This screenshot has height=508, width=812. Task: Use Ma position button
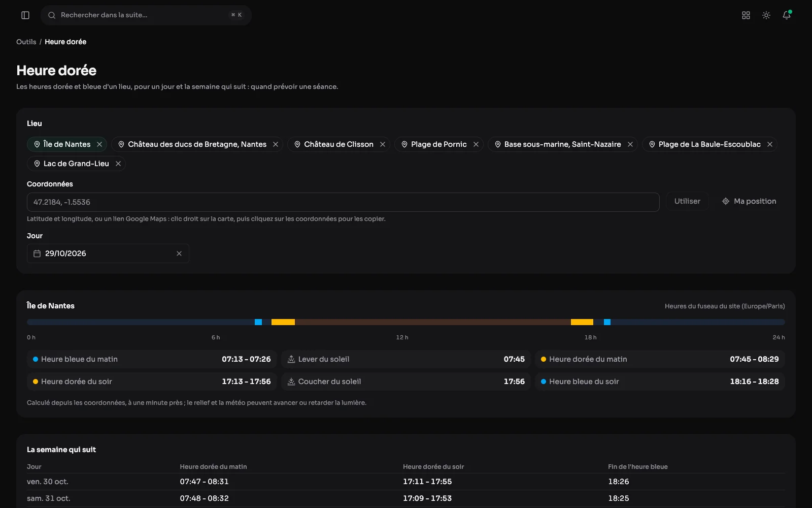[x=749, y=201]
